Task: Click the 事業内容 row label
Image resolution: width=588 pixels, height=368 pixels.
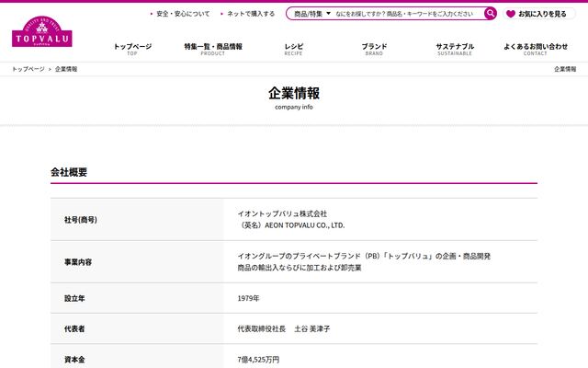Action: [78, 262]
